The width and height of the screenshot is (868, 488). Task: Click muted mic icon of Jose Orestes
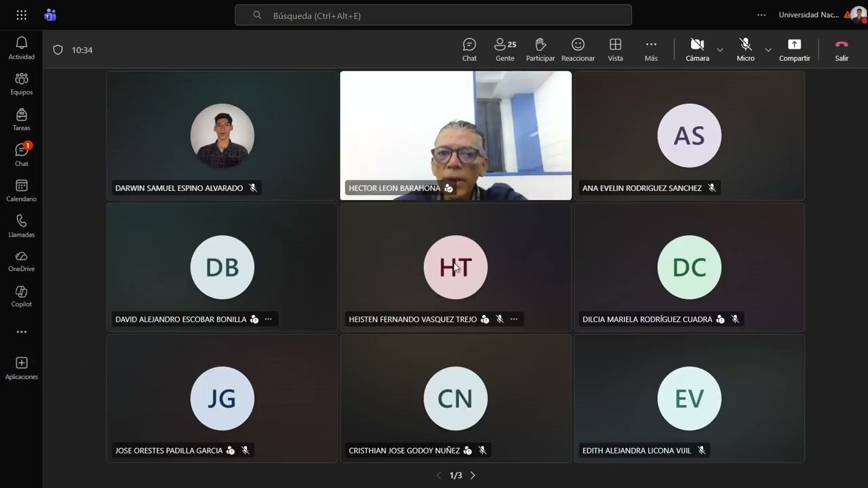tap(245, 451)
